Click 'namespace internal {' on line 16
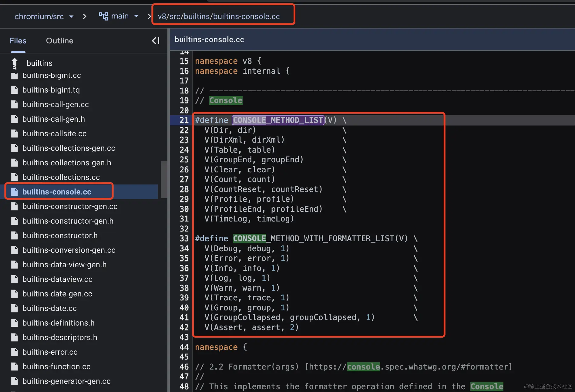 (242, 71)
